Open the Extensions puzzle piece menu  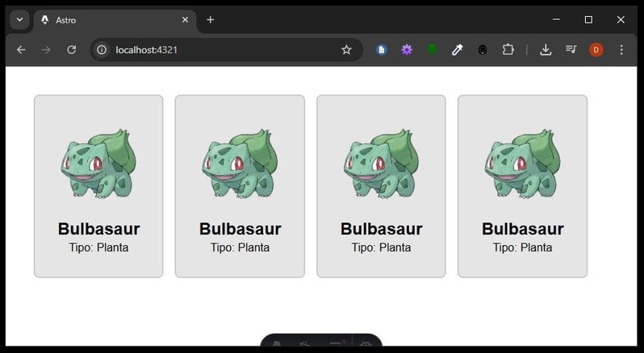[x=508, y=50]
